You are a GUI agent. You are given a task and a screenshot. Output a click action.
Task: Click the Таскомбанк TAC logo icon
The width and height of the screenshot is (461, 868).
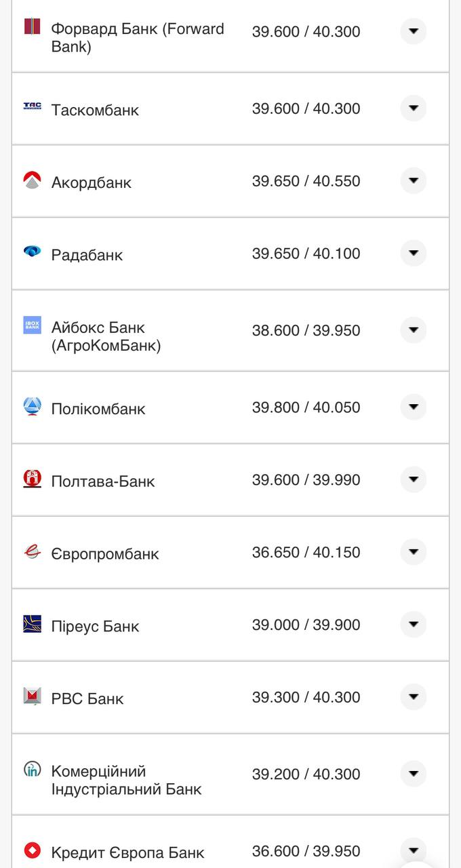click(x=32, y=106)
